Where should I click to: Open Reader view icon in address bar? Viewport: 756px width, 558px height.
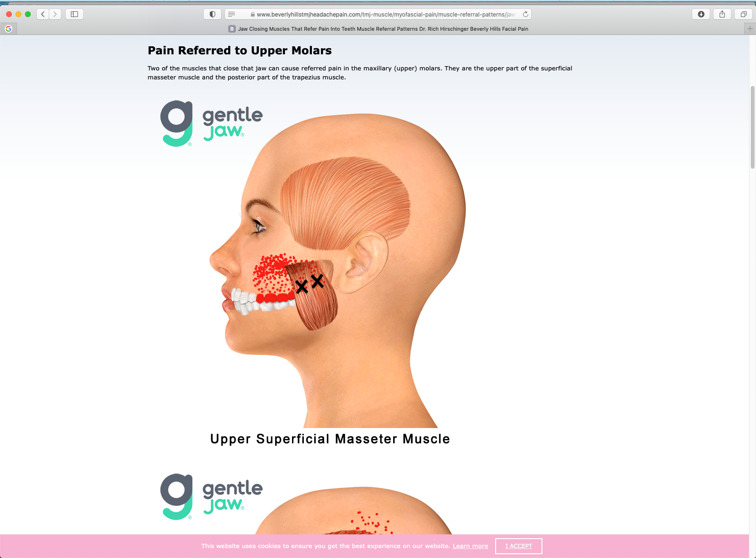[x=232, y=14]
